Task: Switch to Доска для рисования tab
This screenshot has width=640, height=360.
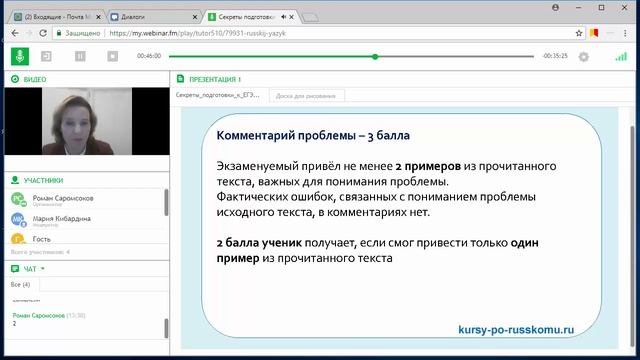Action: 306,96
